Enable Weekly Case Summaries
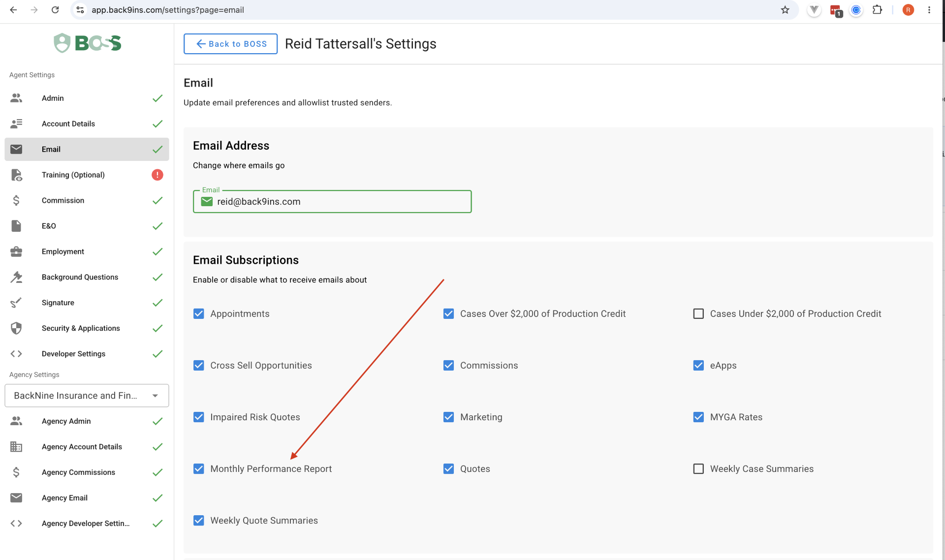This screenshot has width=945, height=560. click(698, 468)
